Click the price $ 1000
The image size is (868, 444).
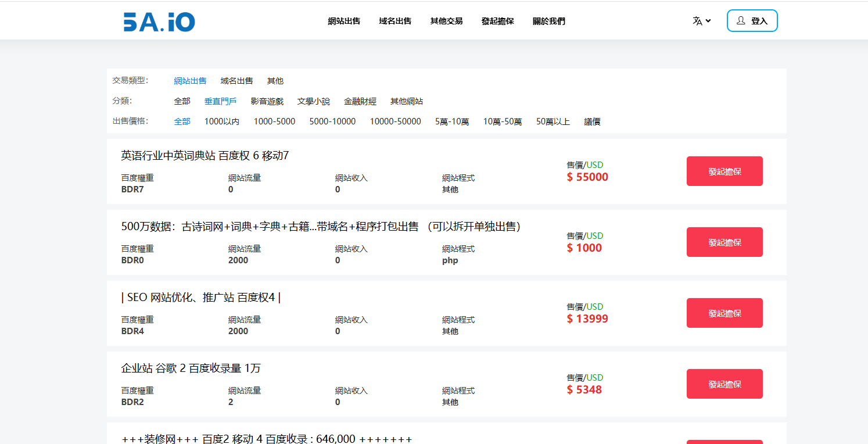[x=584, y=248]
